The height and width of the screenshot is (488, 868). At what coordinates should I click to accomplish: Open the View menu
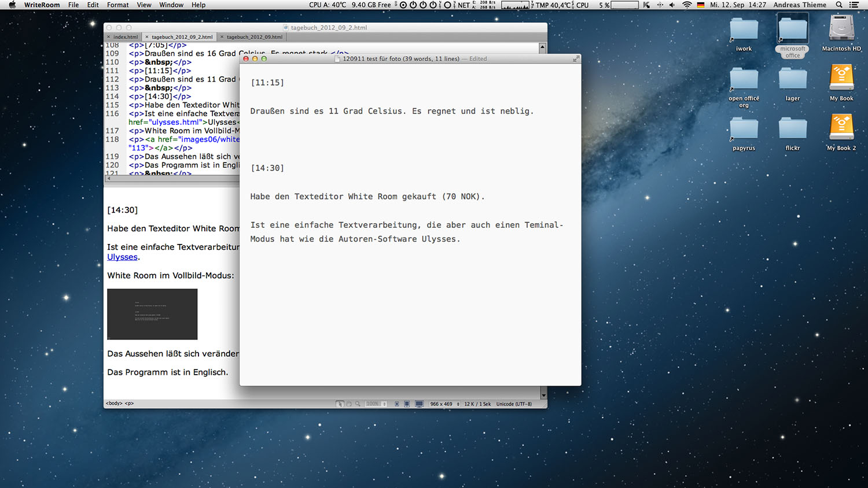click(x=144, y=5)
